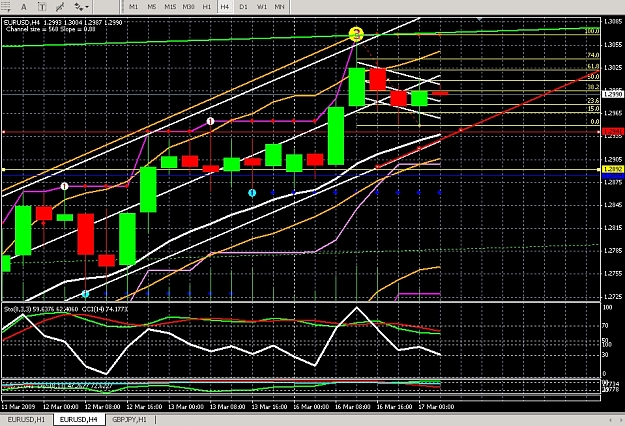This screenshot has width=625, height=426.
Task: Click the 1.3055 price scale value
Action: coord(613,45)
